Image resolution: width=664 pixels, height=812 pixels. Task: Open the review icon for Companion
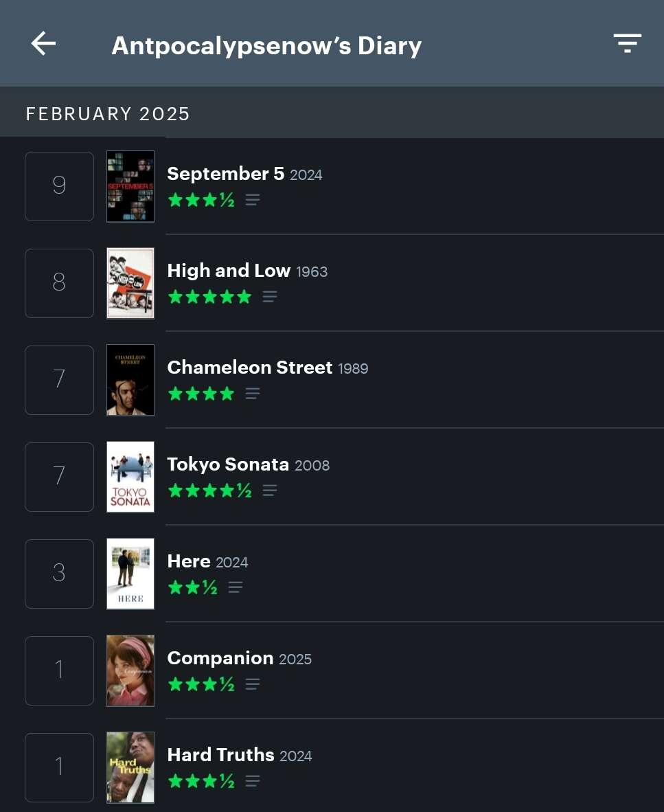(253, 684)
